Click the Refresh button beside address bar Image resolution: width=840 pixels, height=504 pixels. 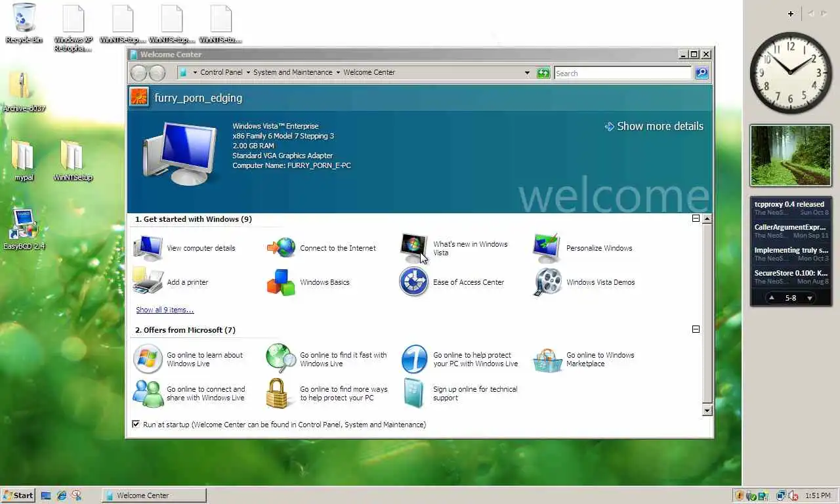[543, 73]
